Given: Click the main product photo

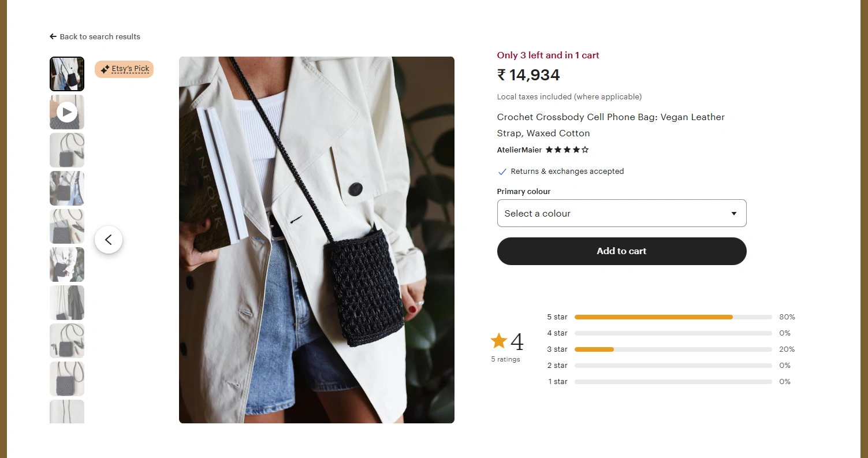Looking at the screenshot, I should tap(316, 240).
